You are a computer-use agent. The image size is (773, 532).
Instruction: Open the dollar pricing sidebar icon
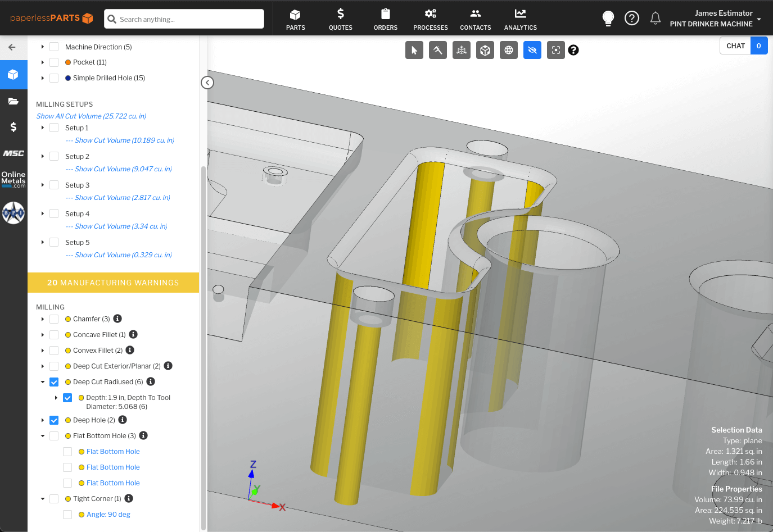(13, 127)
